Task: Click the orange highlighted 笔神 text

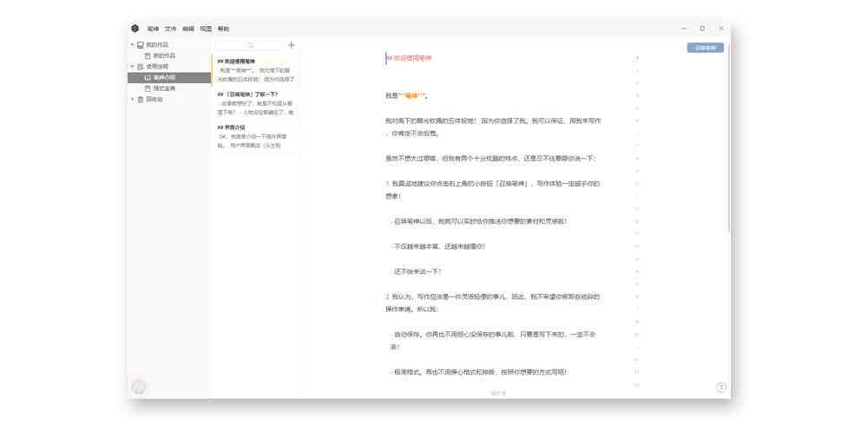Action: (x=412, y=96)
